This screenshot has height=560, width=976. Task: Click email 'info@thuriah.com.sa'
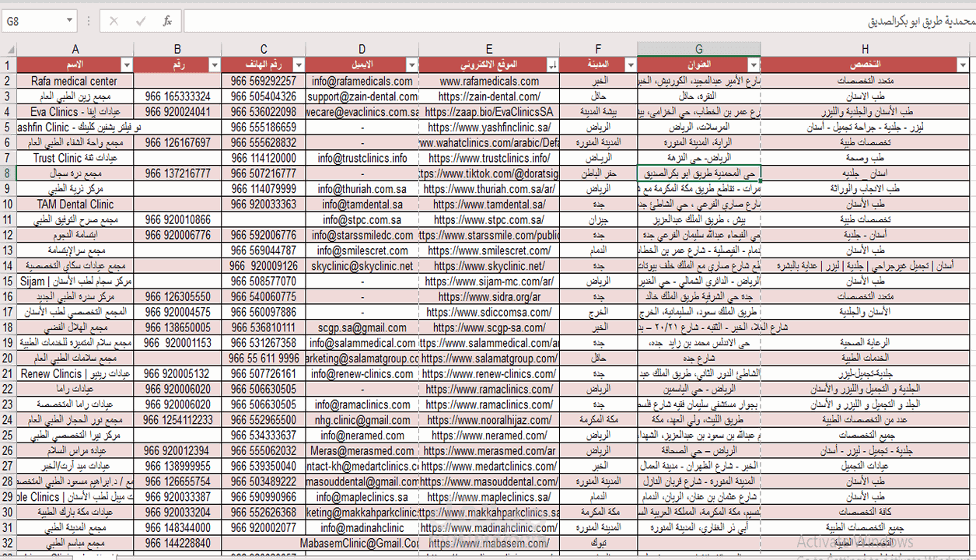362,189
